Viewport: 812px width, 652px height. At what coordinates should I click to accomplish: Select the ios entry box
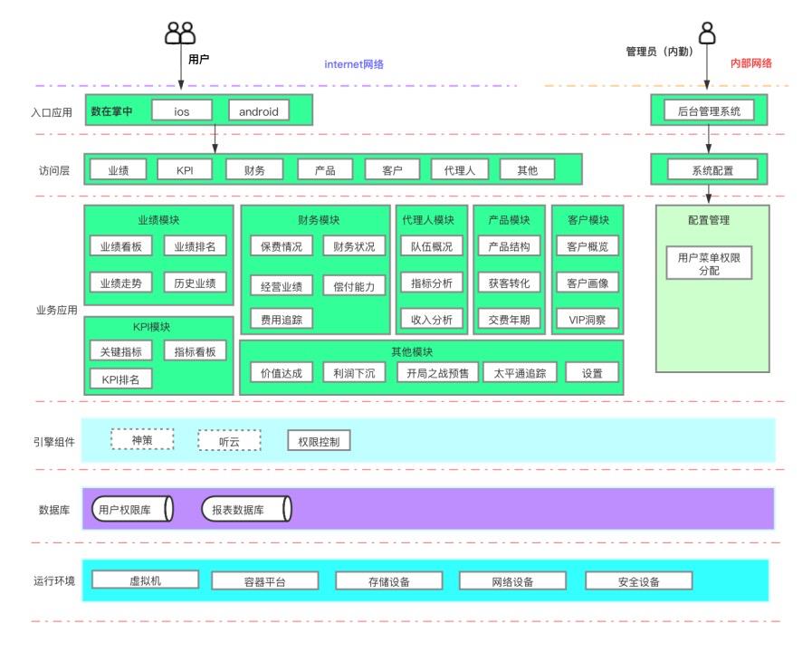click(181, 111)
